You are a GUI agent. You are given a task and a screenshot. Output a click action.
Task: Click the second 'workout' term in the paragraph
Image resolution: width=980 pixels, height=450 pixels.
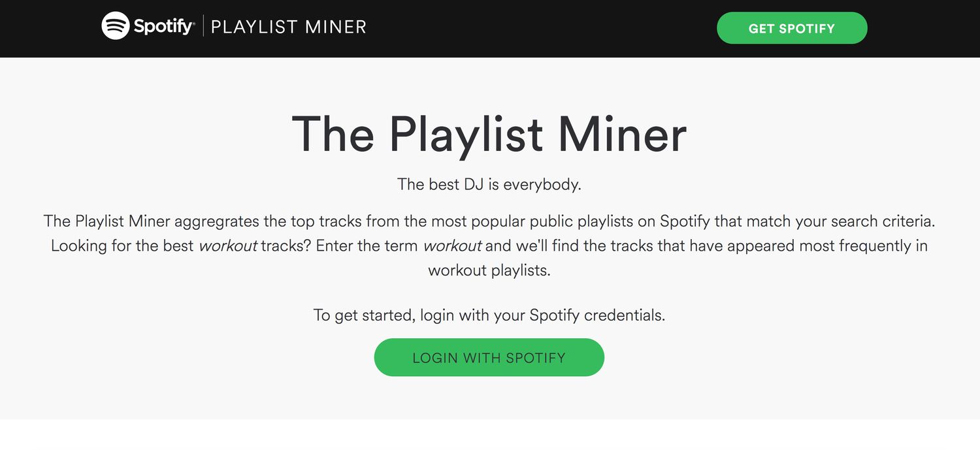(453, 246)
